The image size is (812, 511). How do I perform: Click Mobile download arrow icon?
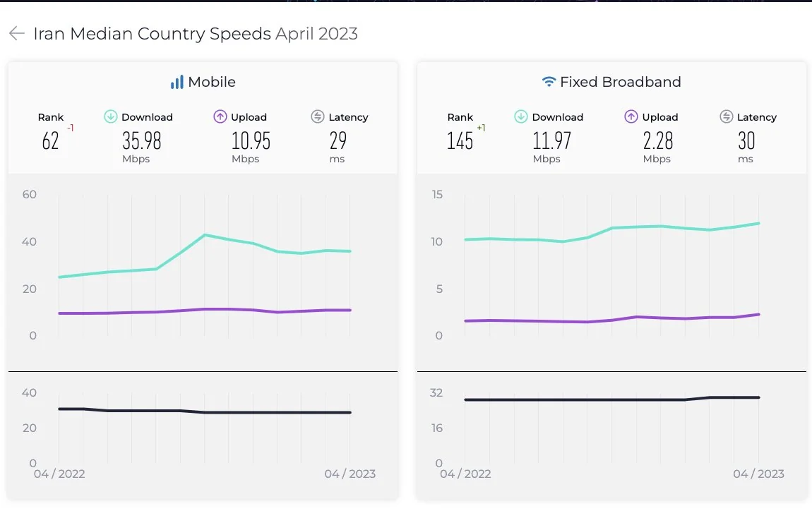[111, 117]
